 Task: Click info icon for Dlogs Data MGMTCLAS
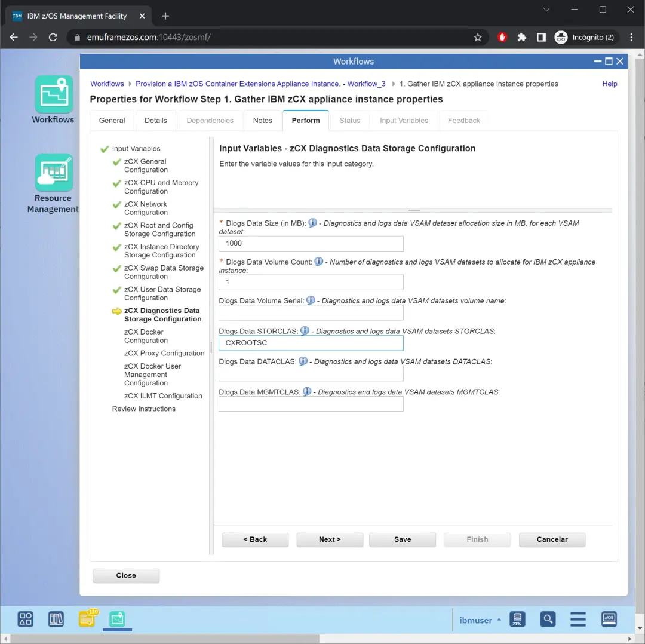pos(307,391)
